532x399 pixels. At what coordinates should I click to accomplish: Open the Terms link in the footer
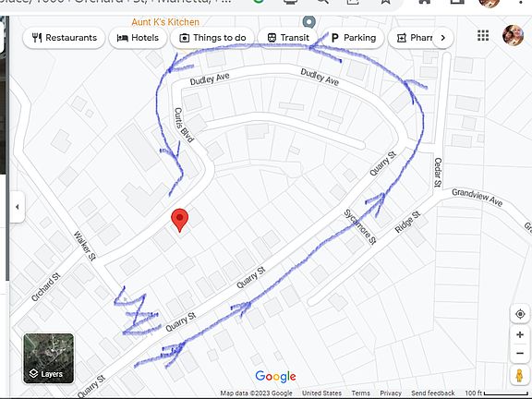[360, 393]
